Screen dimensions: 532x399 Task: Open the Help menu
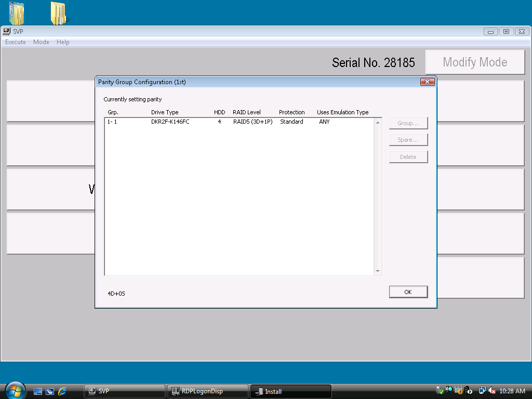pyautogui.click(x=63, y=42)
